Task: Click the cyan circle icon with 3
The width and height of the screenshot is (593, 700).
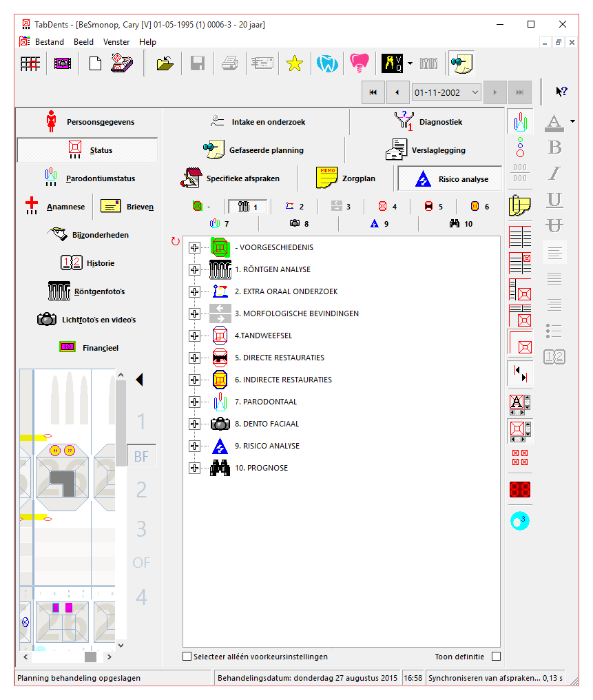Action: (x=520, y=521)
